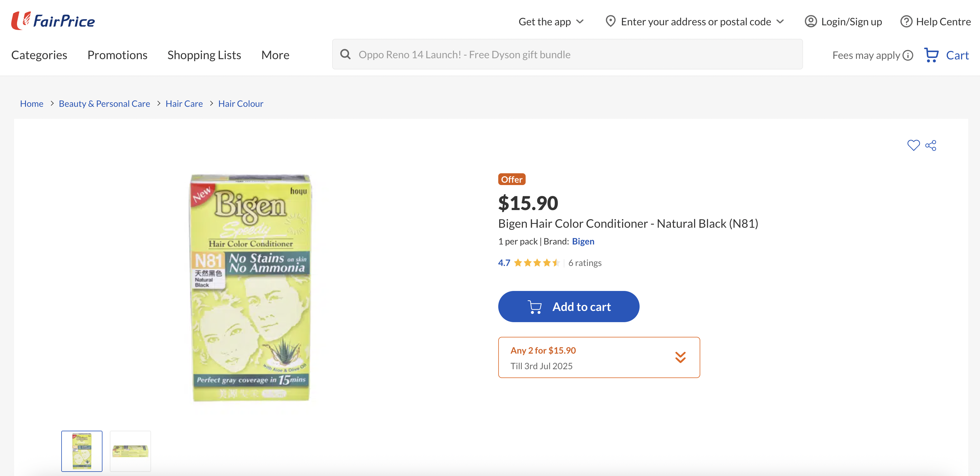
Task: Go to Hair Care breadcrumb
Action: [x=184, y=104]
